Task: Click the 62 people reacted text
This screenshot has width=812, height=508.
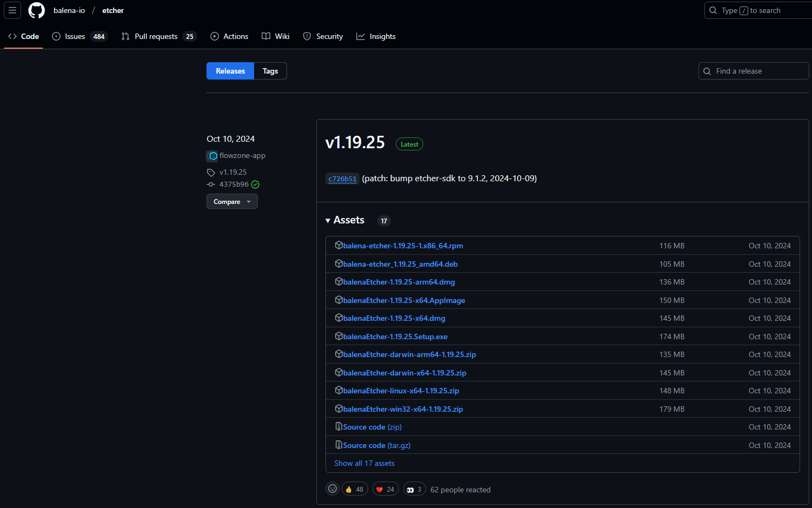Action: point(461,490)
